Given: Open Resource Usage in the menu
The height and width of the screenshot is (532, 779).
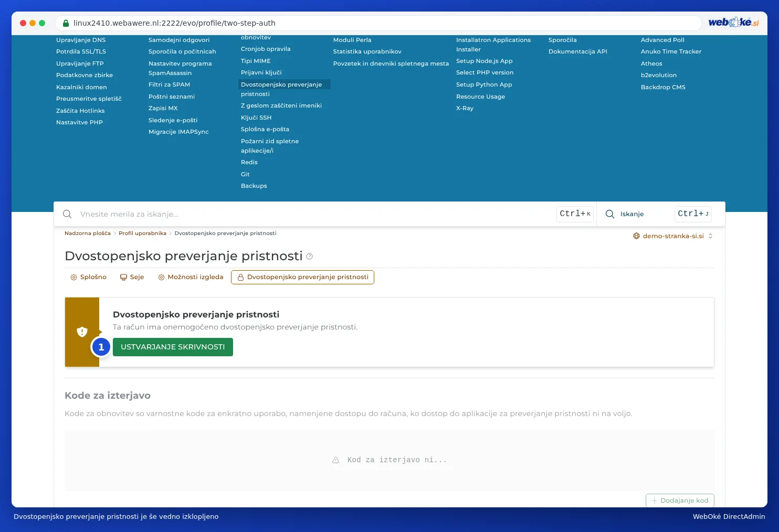Looking at the screenshot, I should click(x=481, y=97).
